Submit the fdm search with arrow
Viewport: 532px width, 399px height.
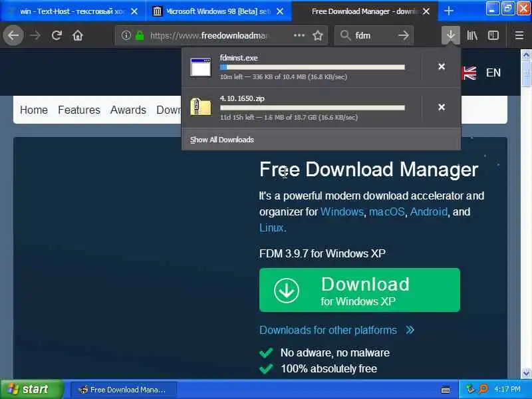point(404,35)
